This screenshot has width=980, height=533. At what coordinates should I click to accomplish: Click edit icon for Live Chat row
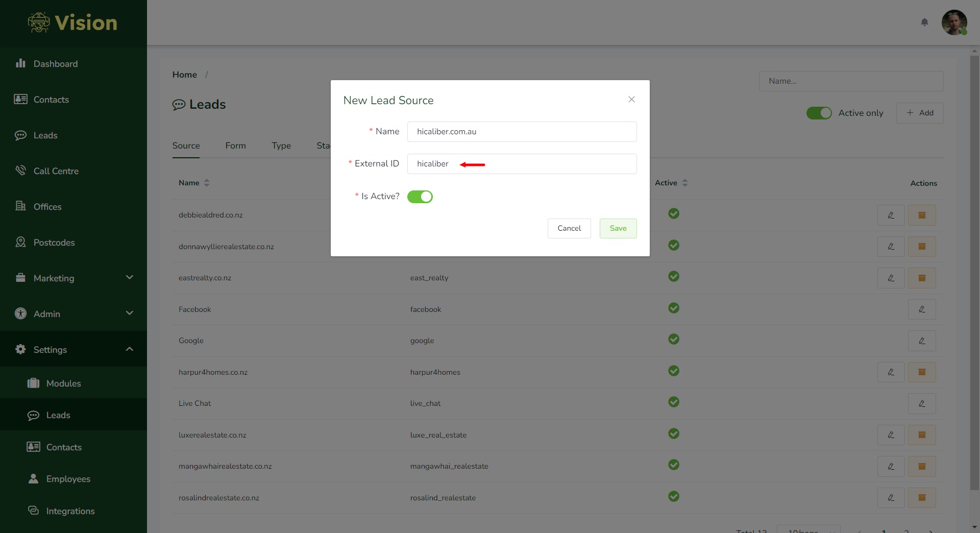(922, 404)
